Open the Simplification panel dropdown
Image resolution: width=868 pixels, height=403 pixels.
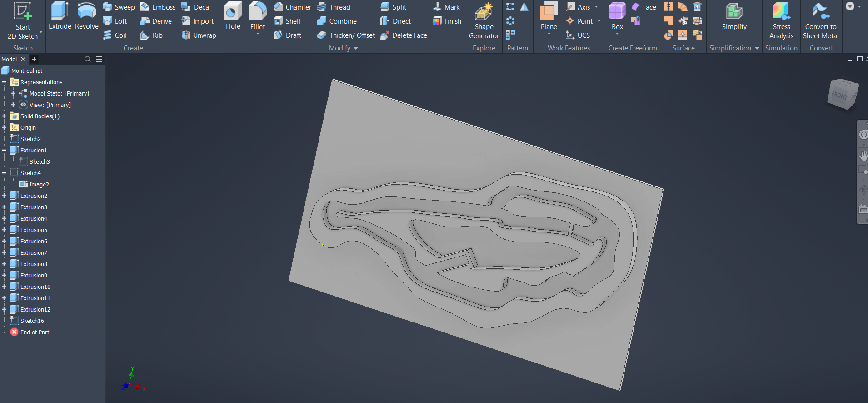tap(757, 48)
